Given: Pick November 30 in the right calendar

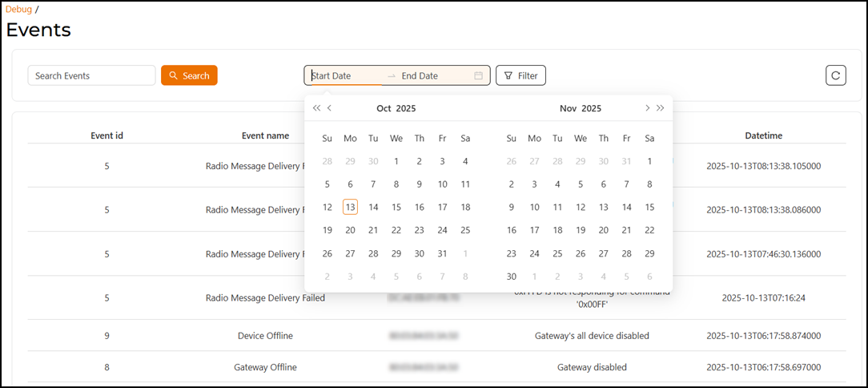Looking at the screenshot, I should (512, 276).
